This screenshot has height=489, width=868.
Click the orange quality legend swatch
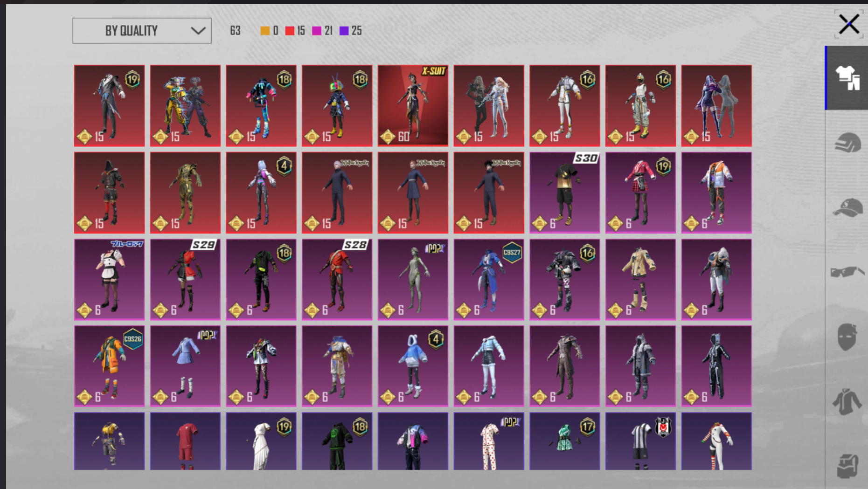point(265,31)
